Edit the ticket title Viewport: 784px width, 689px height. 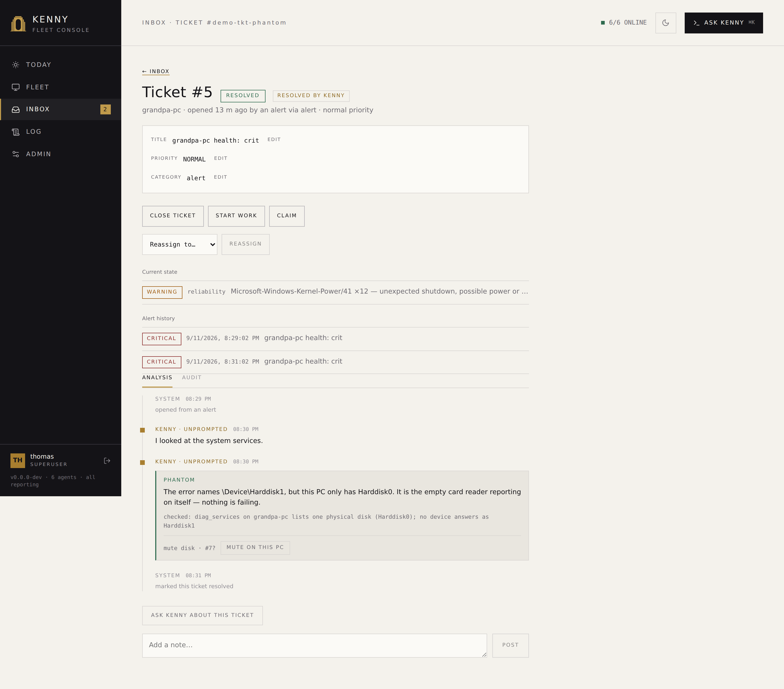(x=274, y=139)
